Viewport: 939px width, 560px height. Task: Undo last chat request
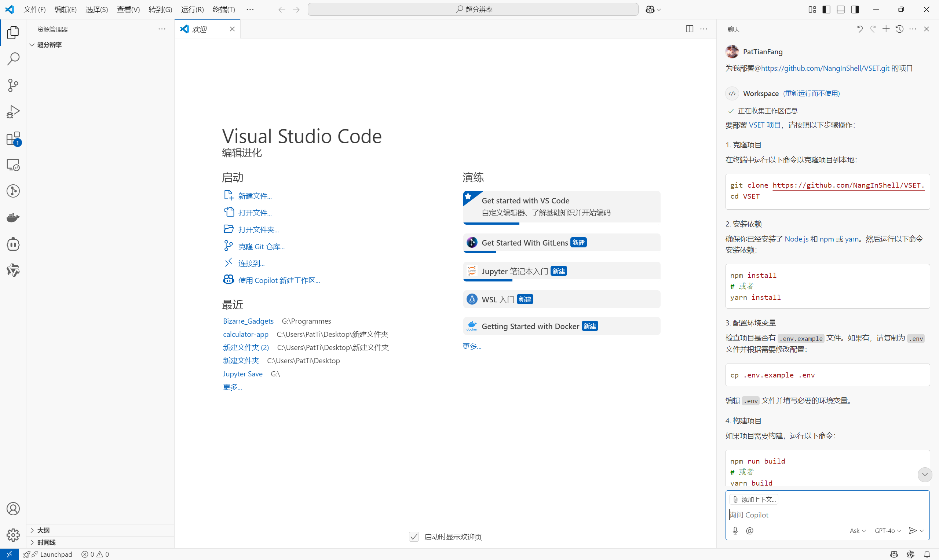click(860, 29)
